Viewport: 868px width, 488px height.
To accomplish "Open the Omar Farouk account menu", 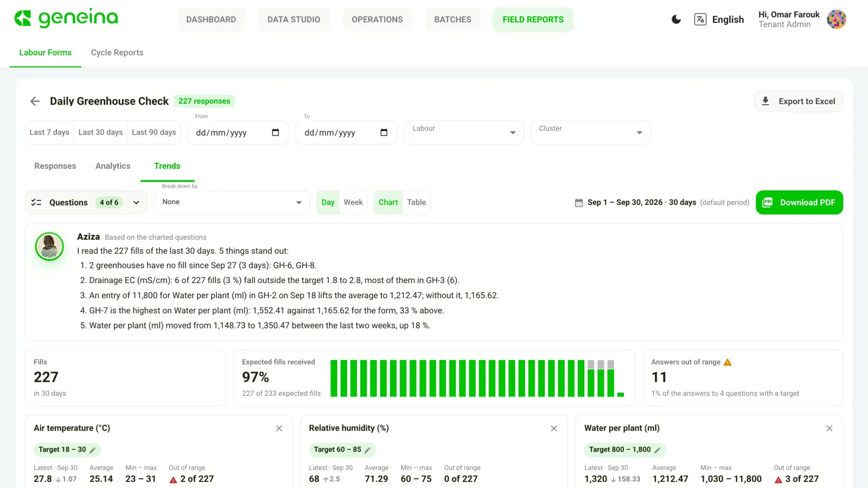I will (802, 20).
